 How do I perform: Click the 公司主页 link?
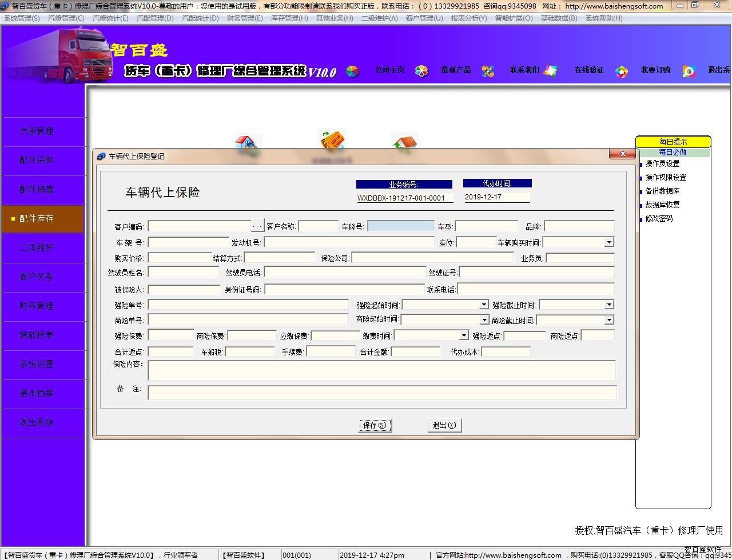(x=390, y=70)
